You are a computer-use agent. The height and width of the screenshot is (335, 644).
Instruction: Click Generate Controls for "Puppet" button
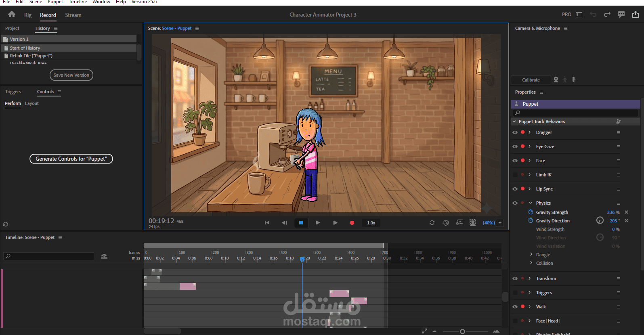71,159
